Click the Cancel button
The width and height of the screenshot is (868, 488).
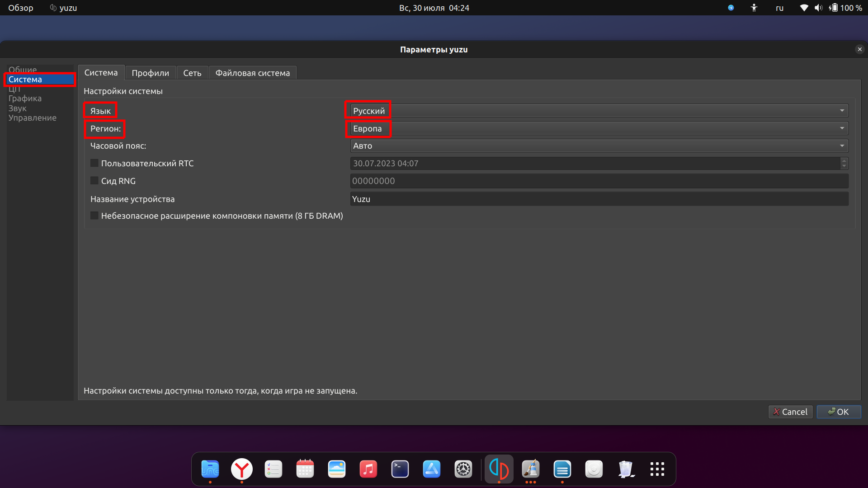click(x=790, y=412)
